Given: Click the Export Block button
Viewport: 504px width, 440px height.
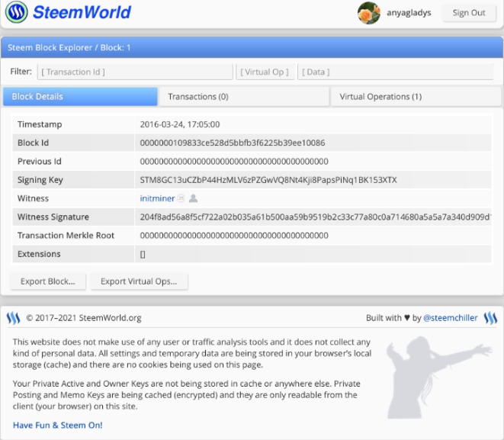Looking at the screenshot, I should click(48, 281).
